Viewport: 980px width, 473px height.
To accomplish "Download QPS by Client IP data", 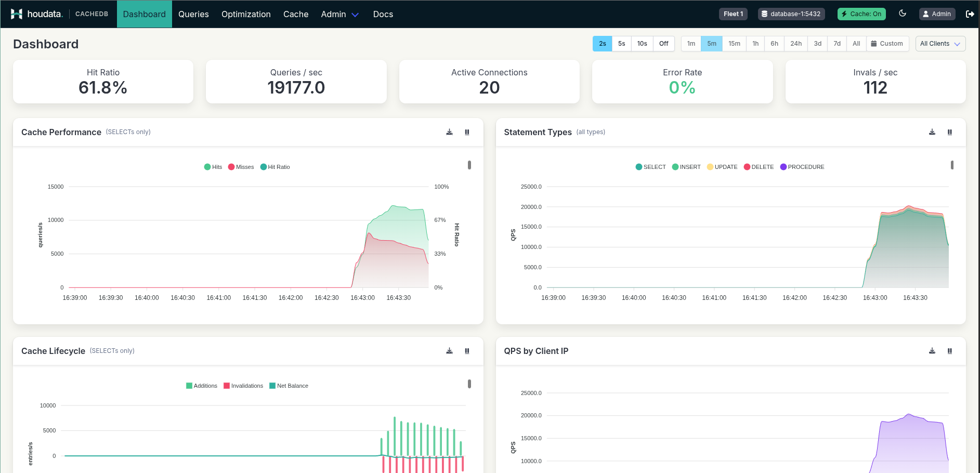I will [x=932, y=351].
